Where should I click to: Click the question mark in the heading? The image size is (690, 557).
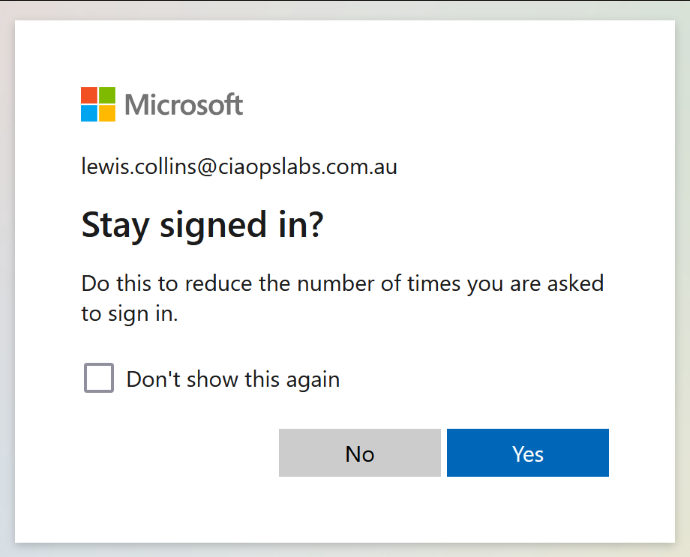316,225
